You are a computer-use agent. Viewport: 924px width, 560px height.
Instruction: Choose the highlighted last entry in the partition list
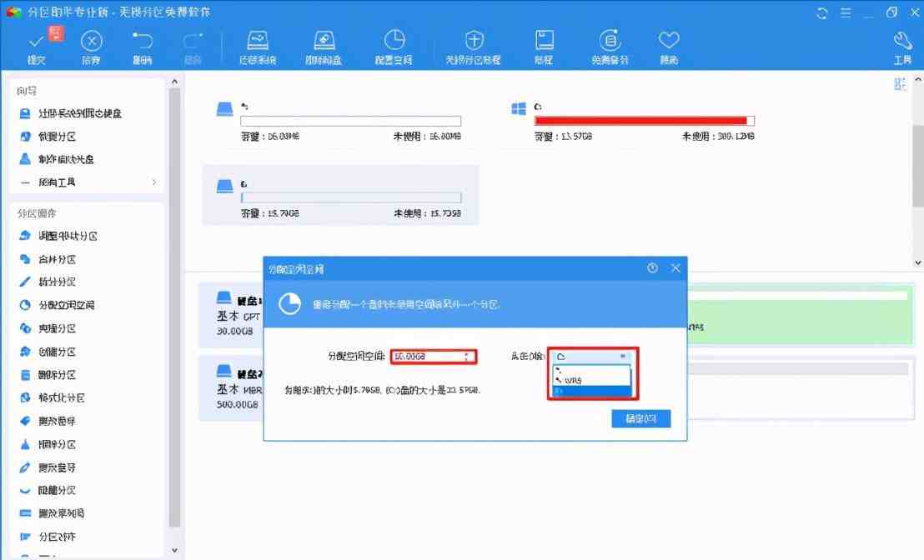coord(592,390)
